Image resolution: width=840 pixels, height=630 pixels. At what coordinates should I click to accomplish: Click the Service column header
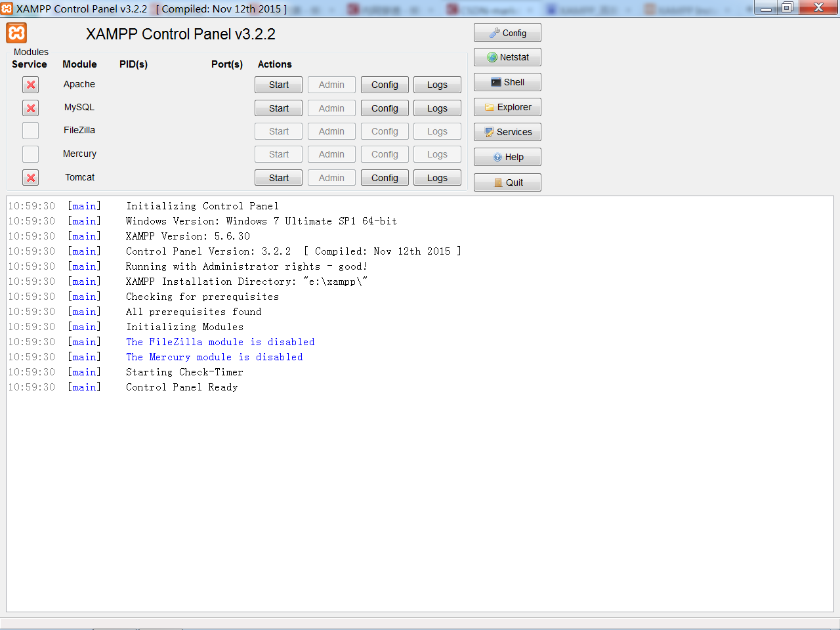click(x=30, y=64)
